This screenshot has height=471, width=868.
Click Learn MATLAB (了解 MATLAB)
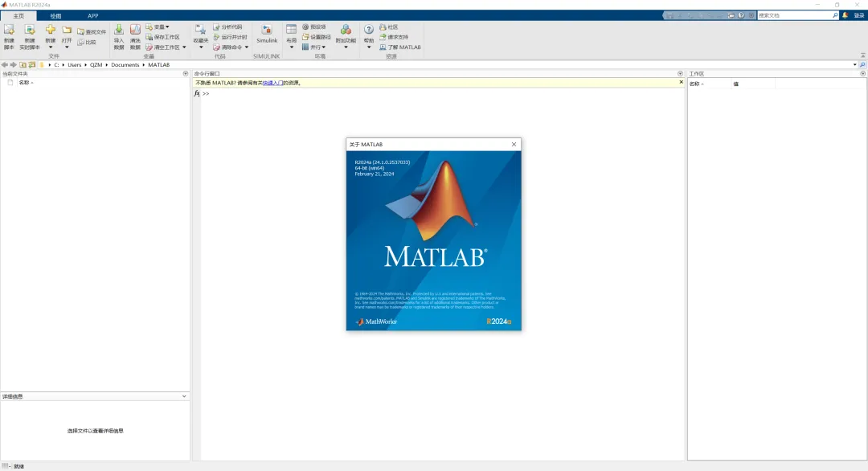coord(399,47)
